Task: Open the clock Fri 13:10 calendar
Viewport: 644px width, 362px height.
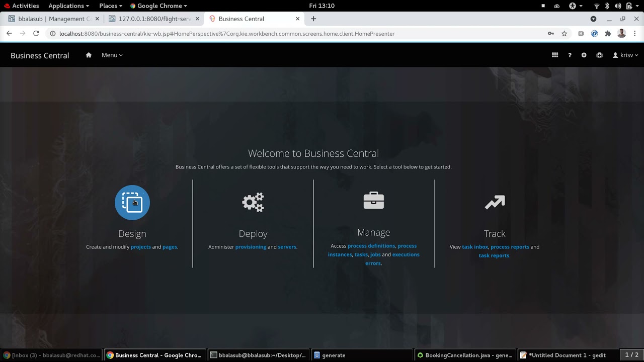Action: click(322, 6)
